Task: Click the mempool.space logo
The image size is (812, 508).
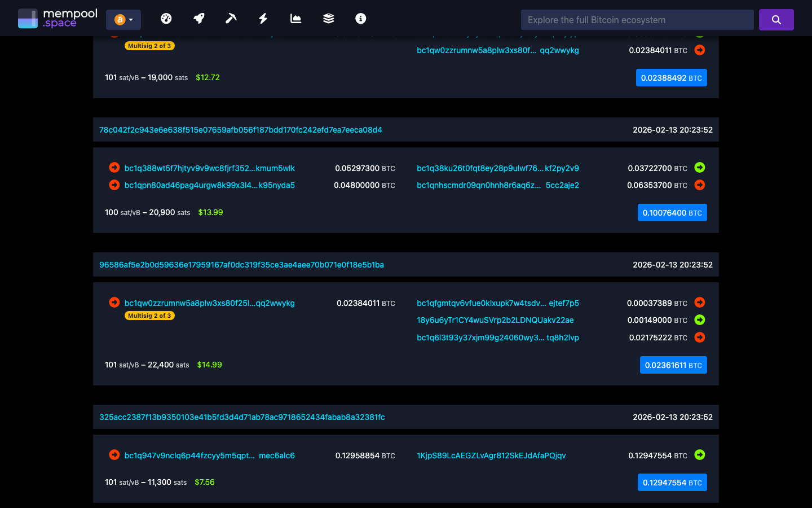Action: [x=58, y=18]
